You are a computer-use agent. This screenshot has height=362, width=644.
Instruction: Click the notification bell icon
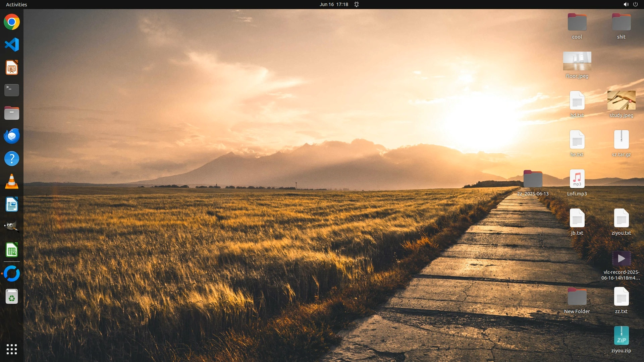357,4
